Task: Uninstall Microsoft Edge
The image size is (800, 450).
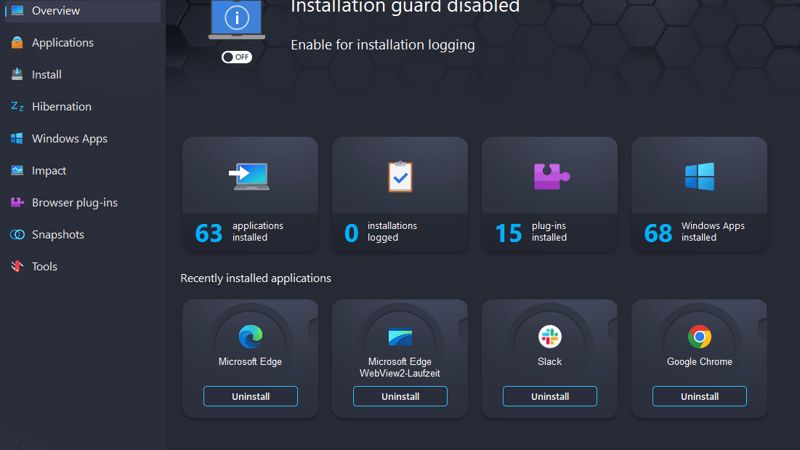Action: (x=251, y=396)
